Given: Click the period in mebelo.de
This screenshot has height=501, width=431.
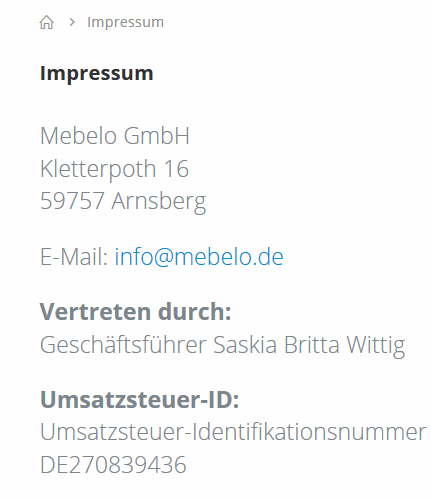Looking at the screenshot, I should (255, 265).
